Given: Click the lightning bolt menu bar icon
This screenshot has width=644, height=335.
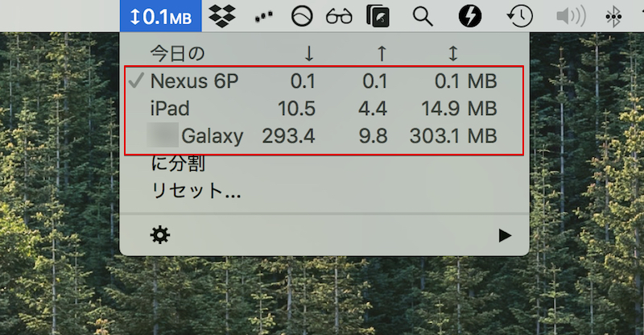Looking at the screenshot, I should tap(470, 16).
